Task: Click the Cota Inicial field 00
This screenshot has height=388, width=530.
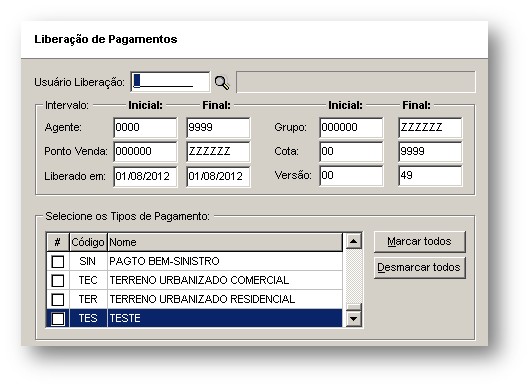Action: (351, 151)
